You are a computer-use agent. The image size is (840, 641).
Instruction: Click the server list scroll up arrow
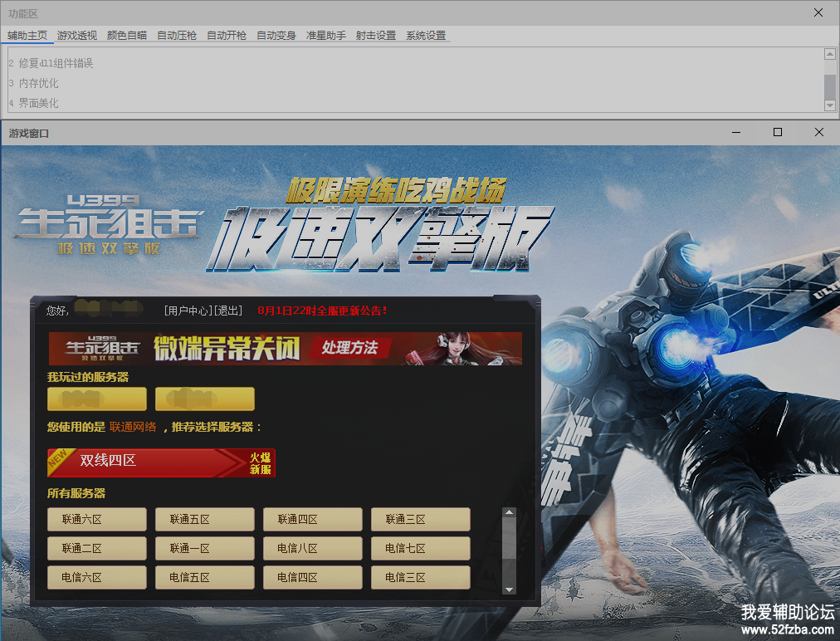[510, 512]
